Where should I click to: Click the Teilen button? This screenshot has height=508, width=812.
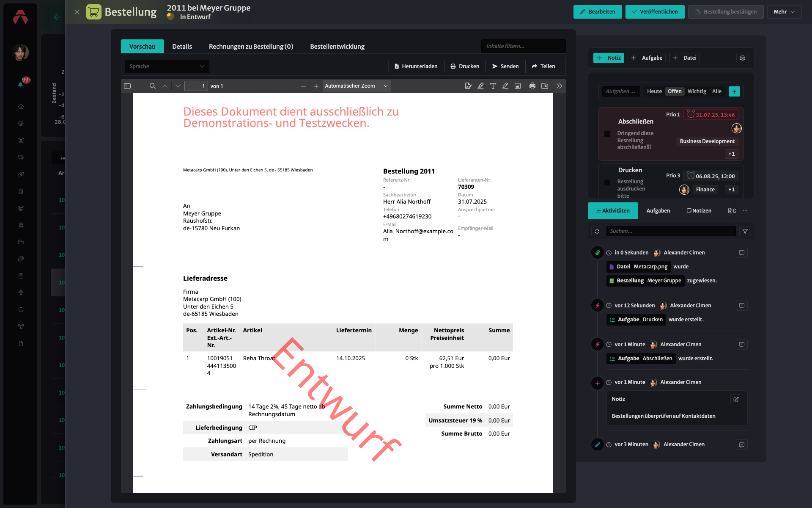coord(543,66)
